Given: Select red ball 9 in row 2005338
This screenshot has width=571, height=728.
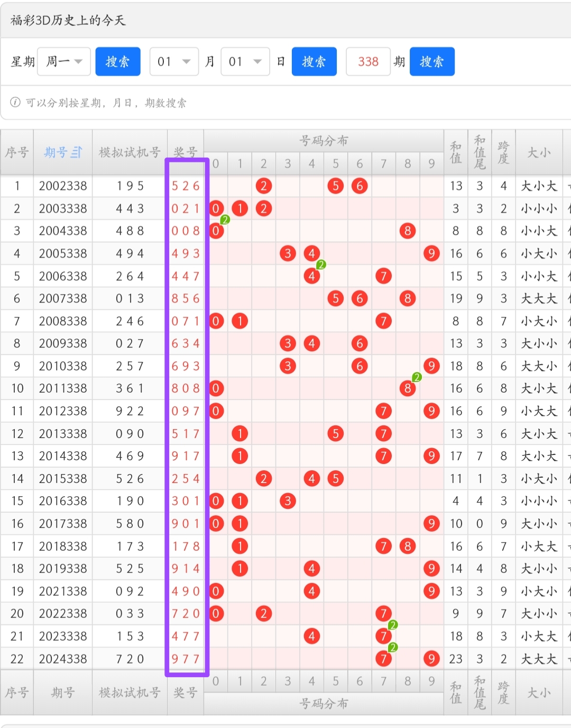Looking at the screenshot, I should [x=431, y=253].
